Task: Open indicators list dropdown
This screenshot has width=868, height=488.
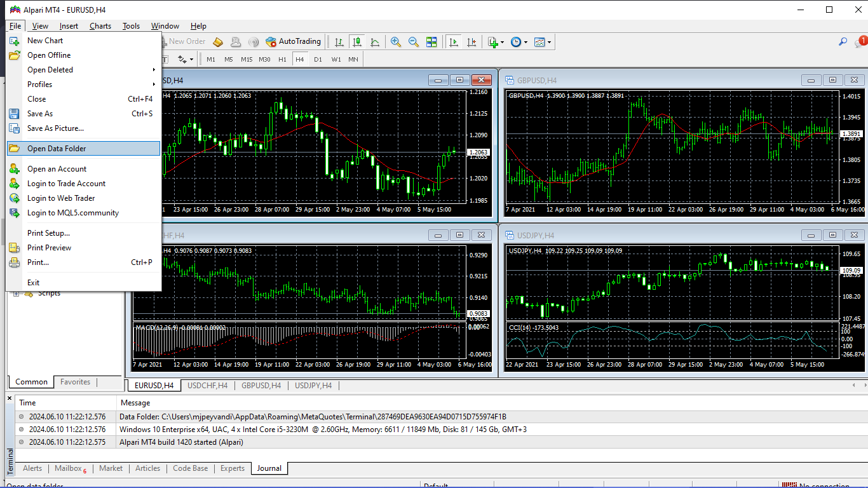Action: click(496, 42)
